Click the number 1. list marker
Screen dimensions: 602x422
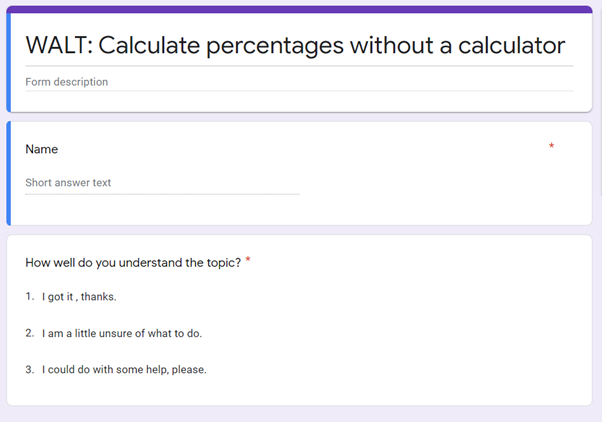30,296
